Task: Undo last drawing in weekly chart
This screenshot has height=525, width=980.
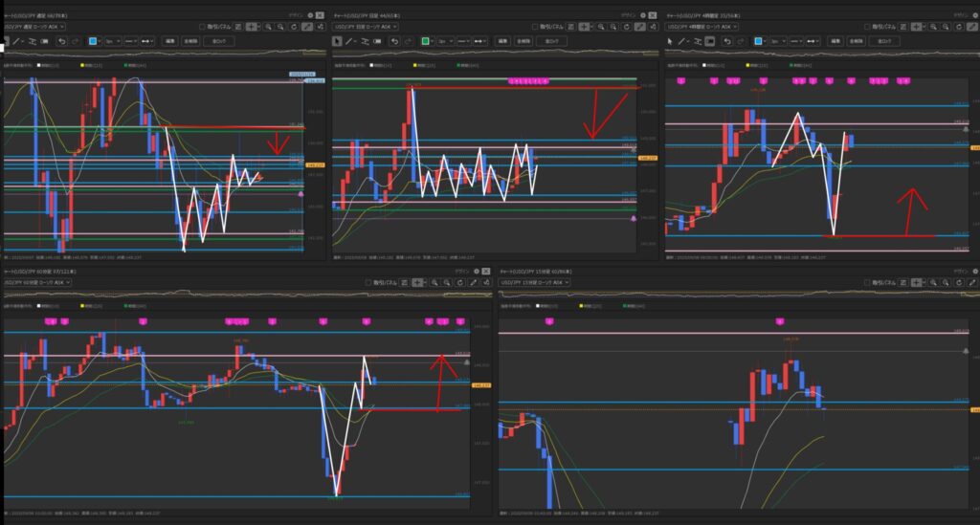Action: pos(61,41)
